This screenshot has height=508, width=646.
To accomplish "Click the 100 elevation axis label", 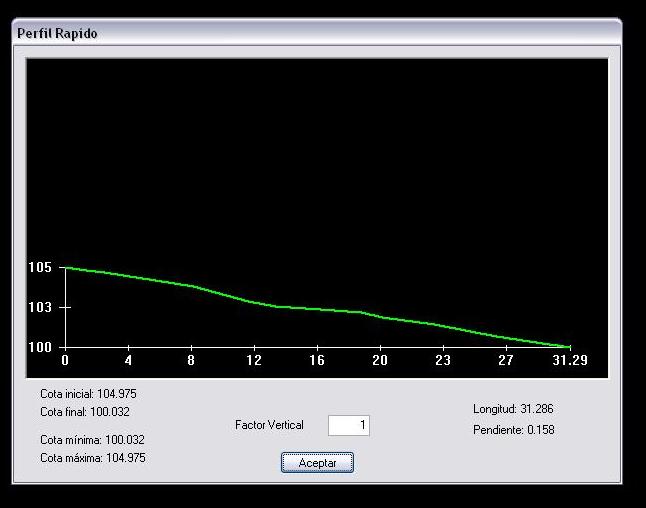I will tap(40, 347).
